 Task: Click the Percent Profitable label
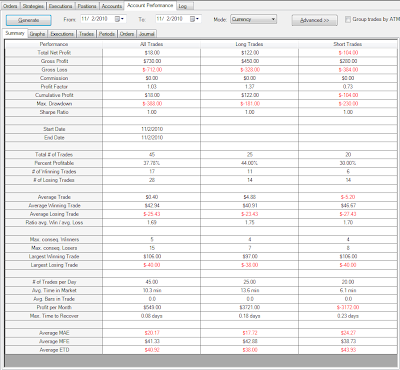(54, 163)
